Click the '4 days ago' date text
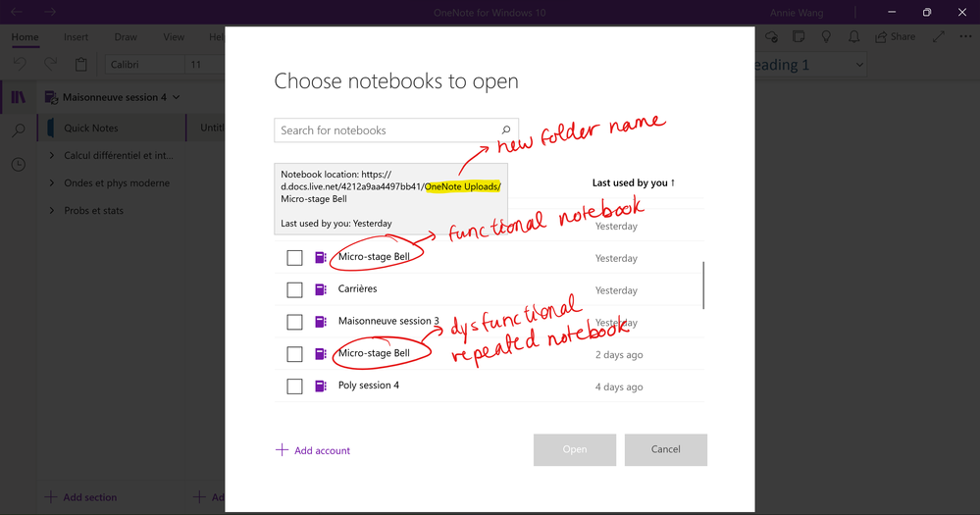 [619, 386]
